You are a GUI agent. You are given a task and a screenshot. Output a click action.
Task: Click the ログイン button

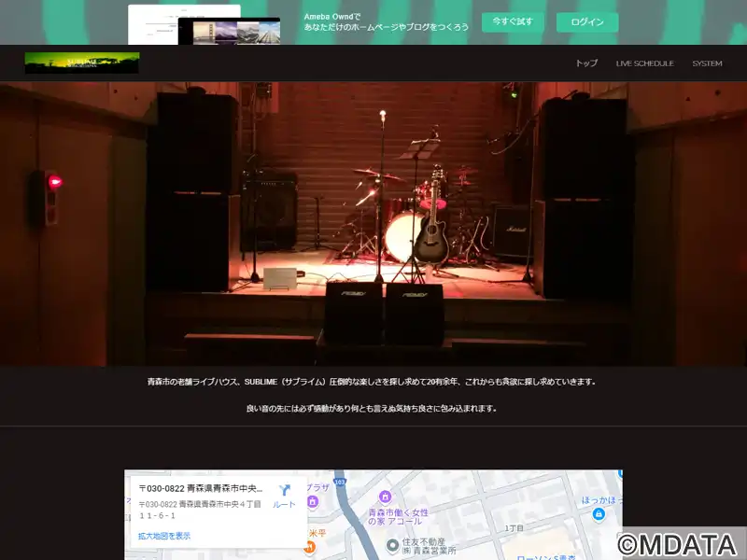(x=587, y=21)
